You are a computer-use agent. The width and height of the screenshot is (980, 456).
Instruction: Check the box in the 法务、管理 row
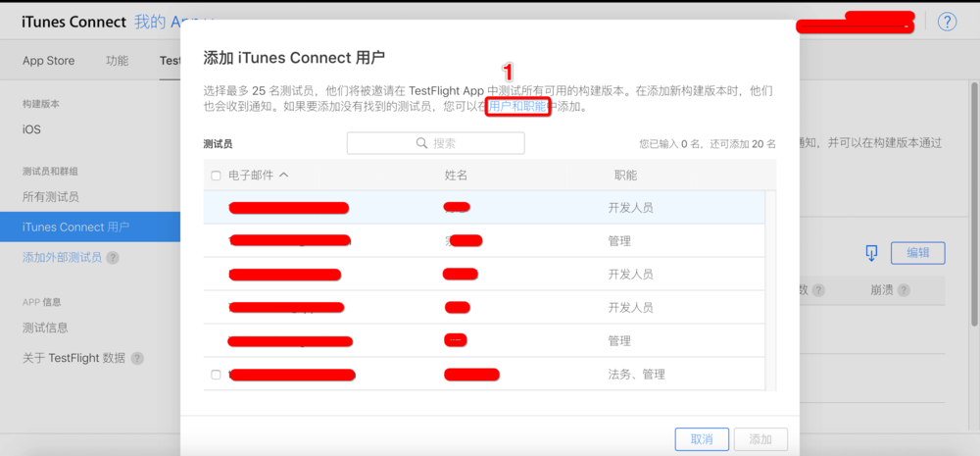216,375
